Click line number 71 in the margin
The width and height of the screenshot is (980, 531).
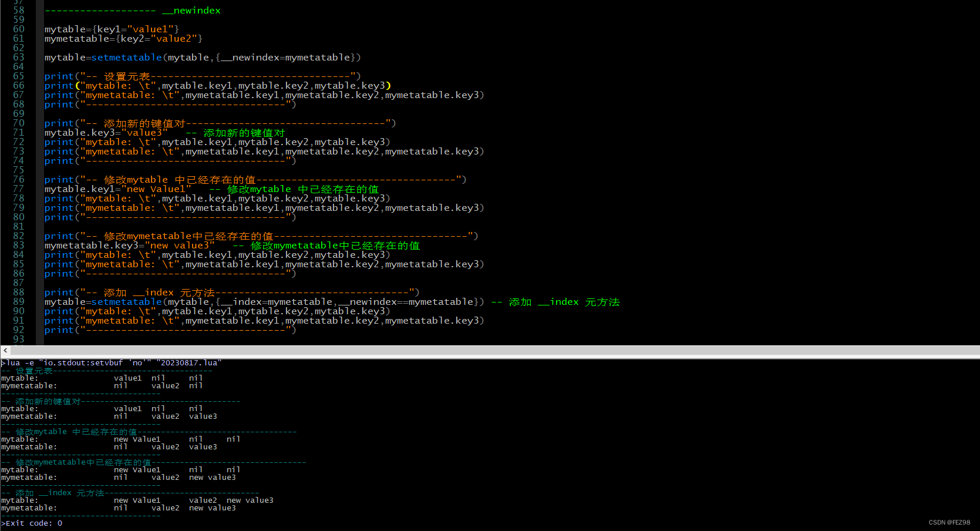[19, 133]
